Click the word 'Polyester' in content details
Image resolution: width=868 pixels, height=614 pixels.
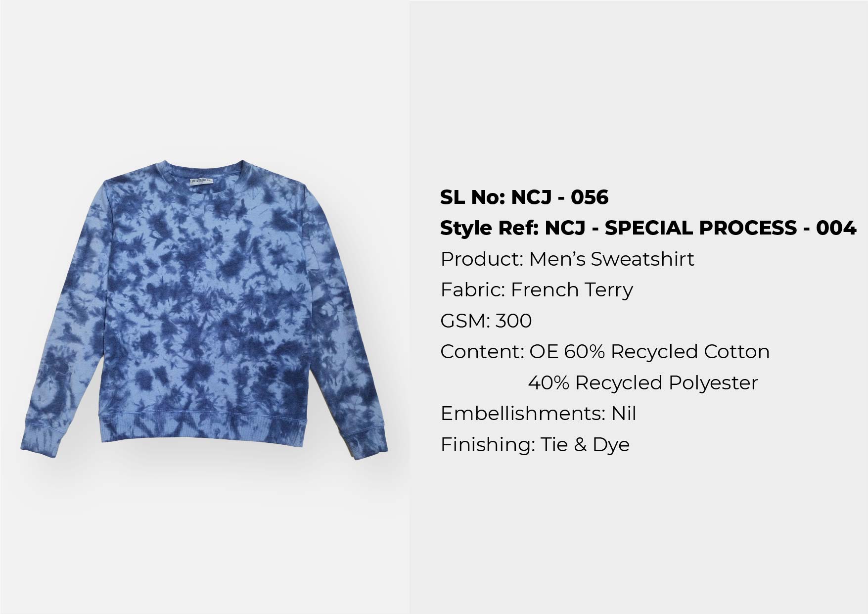pos(713,383)
